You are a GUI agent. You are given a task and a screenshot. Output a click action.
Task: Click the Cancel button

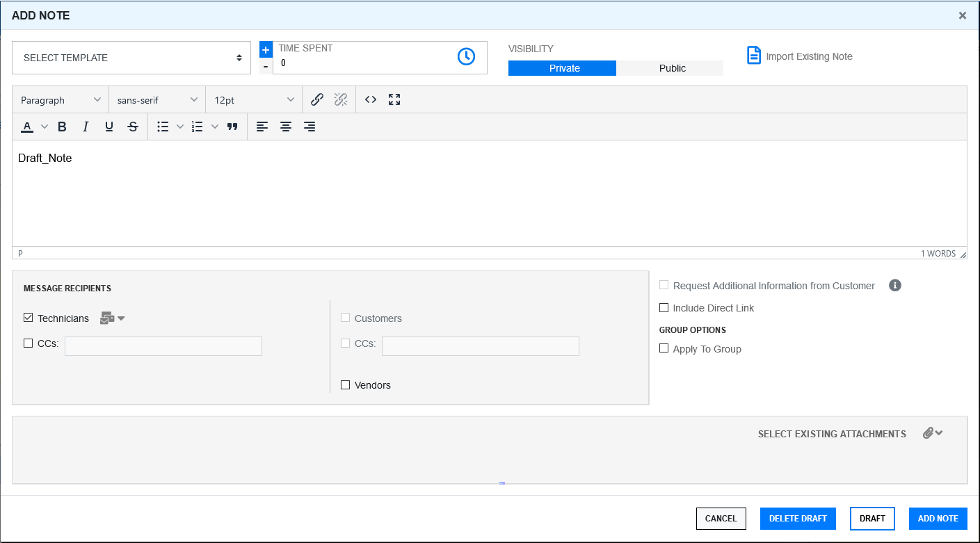(x=721, y=519)
